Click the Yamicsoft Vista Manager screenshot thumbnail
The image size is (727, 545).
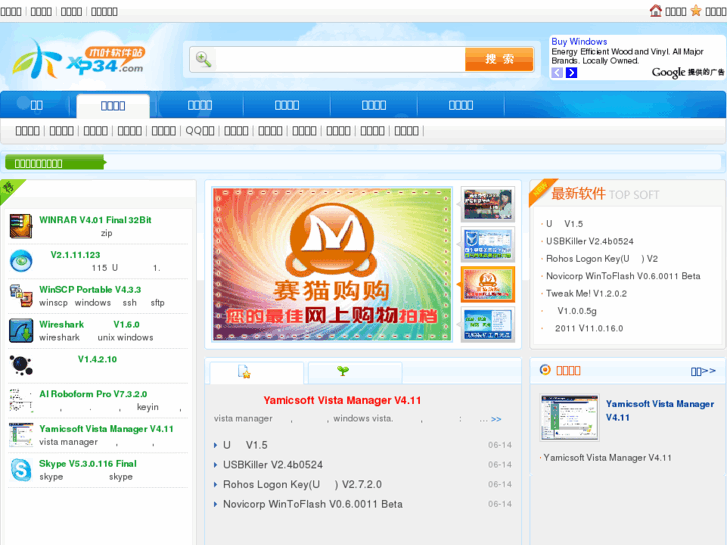(x=569, y=417)
